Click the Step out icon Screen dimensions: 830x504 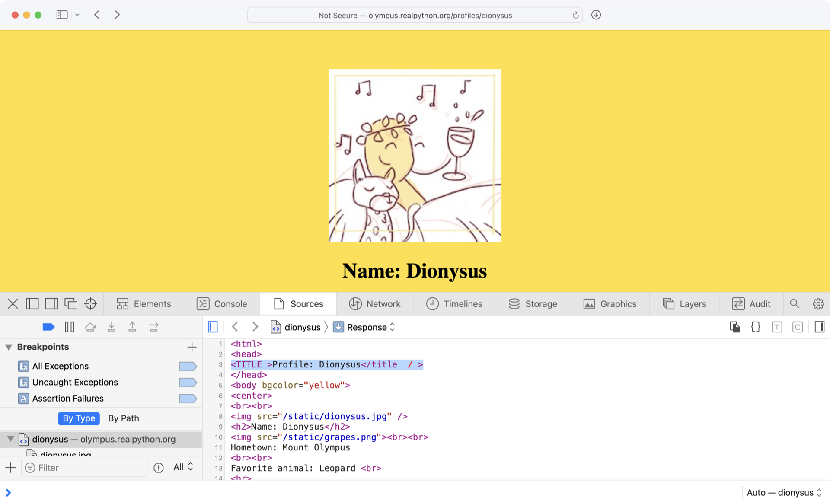coord(132,327)
